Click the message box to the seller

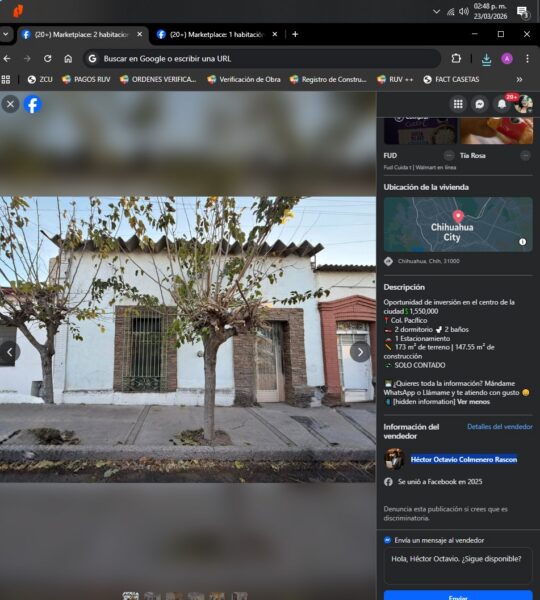[x=458, y=566]
